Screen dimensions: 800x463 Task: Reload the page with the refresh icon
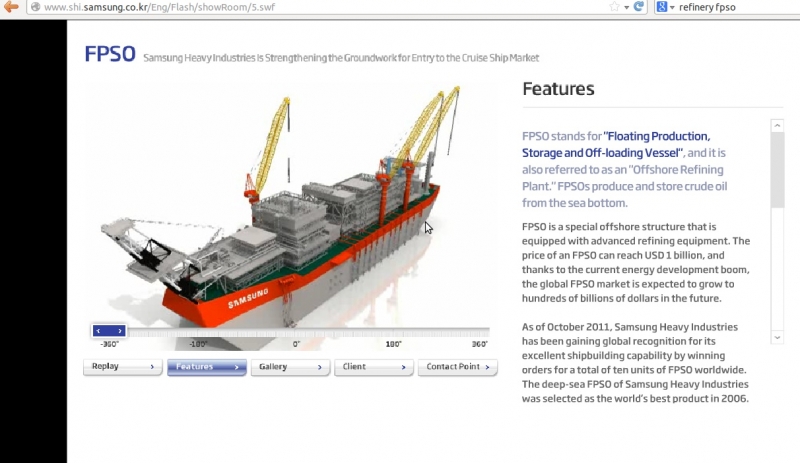(x=639, y=7)
